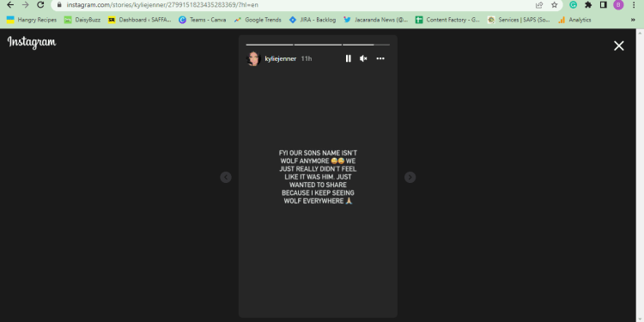644x322 pixels.
Task: Open the Analytics bookmark
Action: (574, 20)
